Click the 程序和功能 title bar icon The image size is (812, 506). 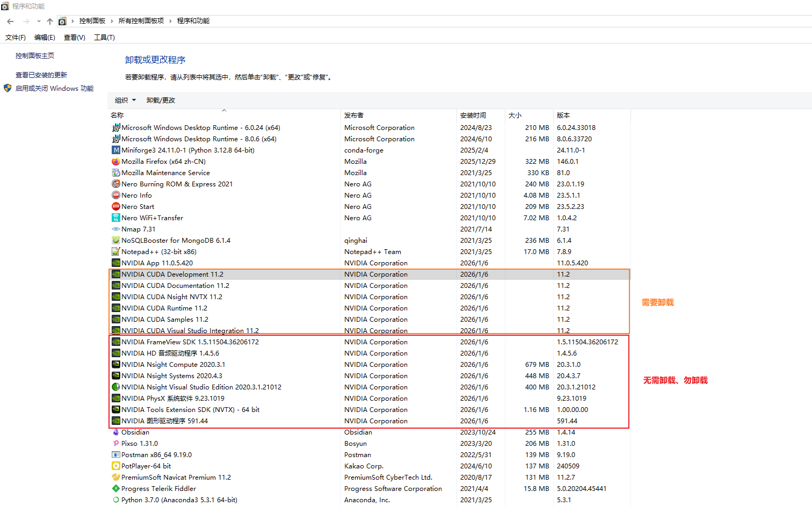coord(5,6)
